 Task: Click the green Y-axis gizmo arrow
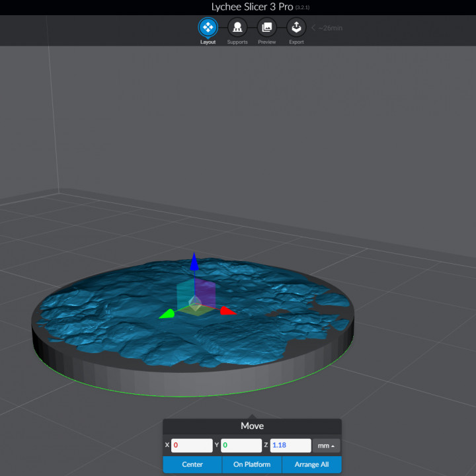click(x=167, y=313)
